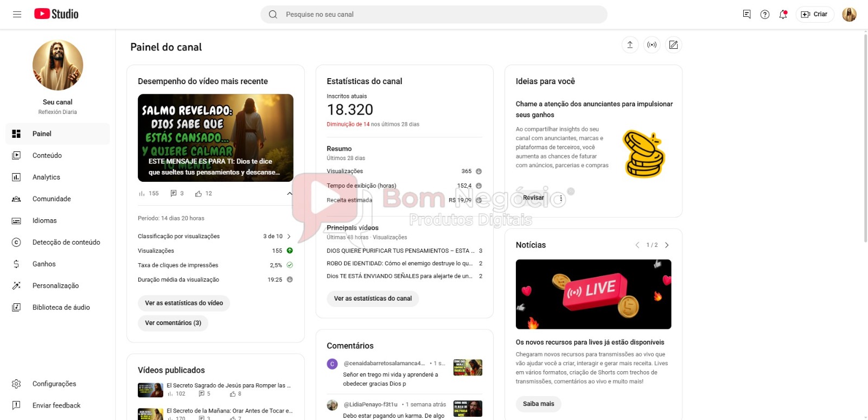The image size is (868, 420).
Task: Click the Ganhos dollar icon
Action: tap(16, 264)
